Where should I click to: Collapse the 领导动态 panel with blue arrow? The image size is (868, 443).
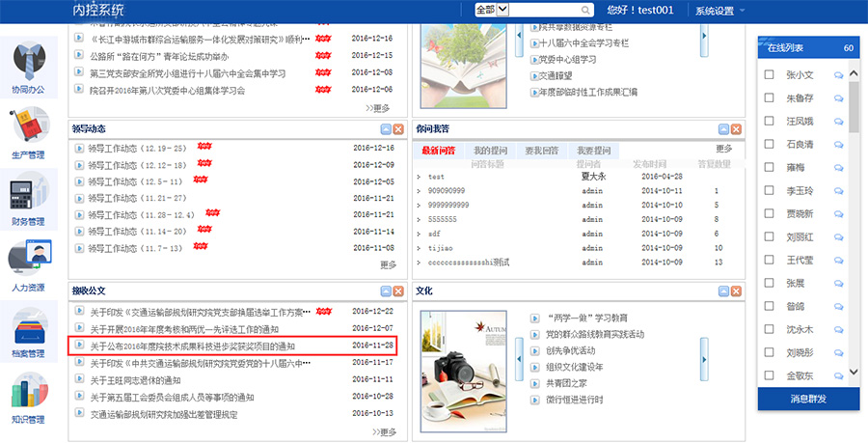click(386, 129)
